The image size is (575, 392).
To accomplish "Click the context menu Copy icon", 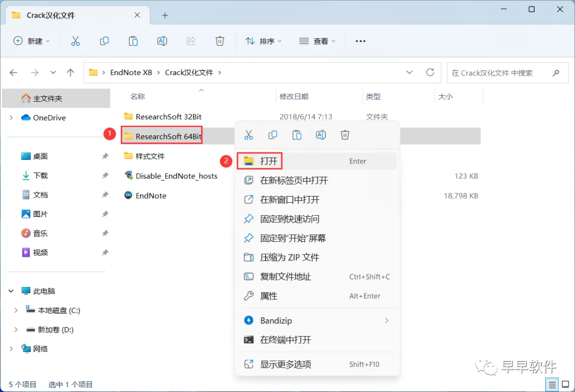I will 273,135.
